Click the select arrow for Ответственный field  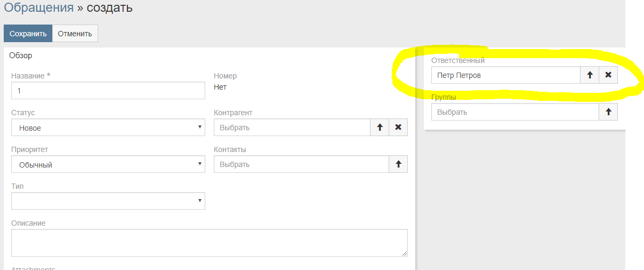pyautogui.click(x=590, y=75)
